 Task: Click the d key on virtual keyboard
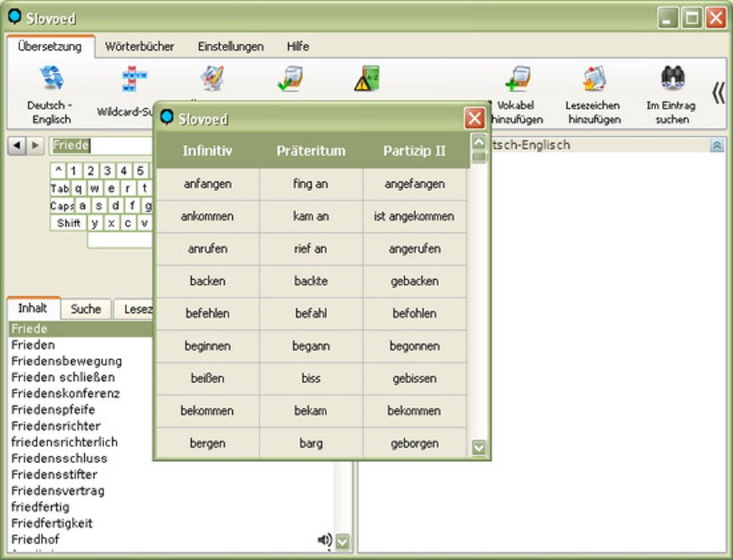[x=116, y=206]
